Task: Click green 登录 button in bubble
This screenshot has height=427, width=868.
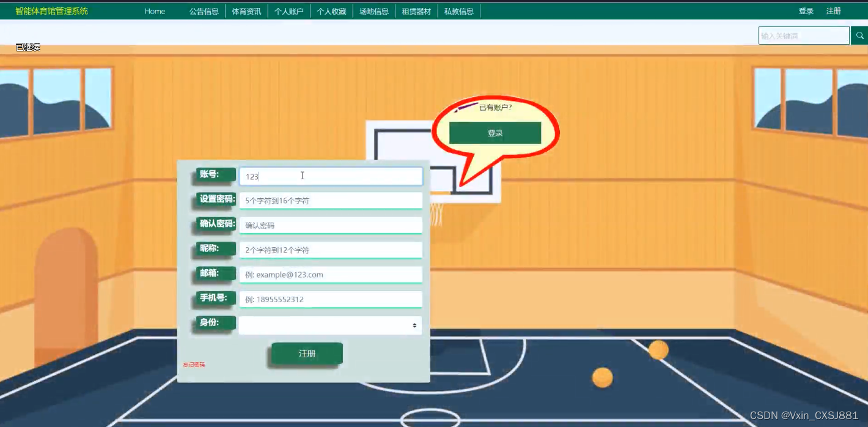Action: coord(495,133)
